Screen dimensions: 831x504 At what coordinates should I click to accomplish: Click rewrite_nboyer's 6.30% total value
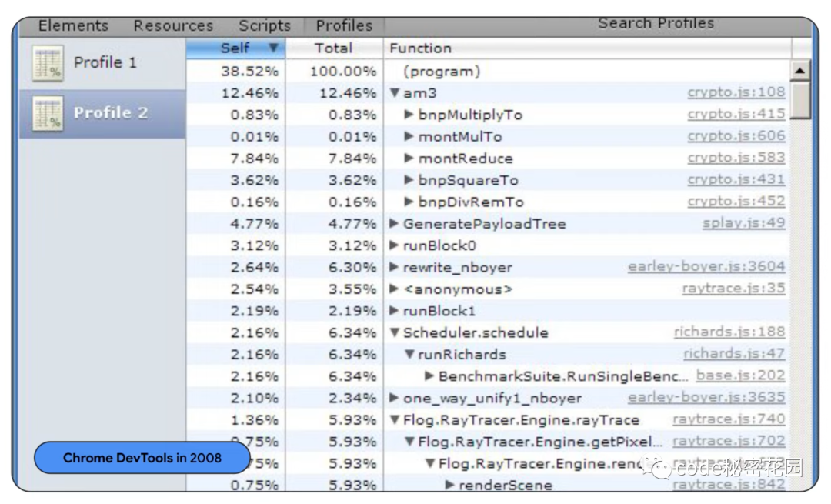tap(352, 268)
